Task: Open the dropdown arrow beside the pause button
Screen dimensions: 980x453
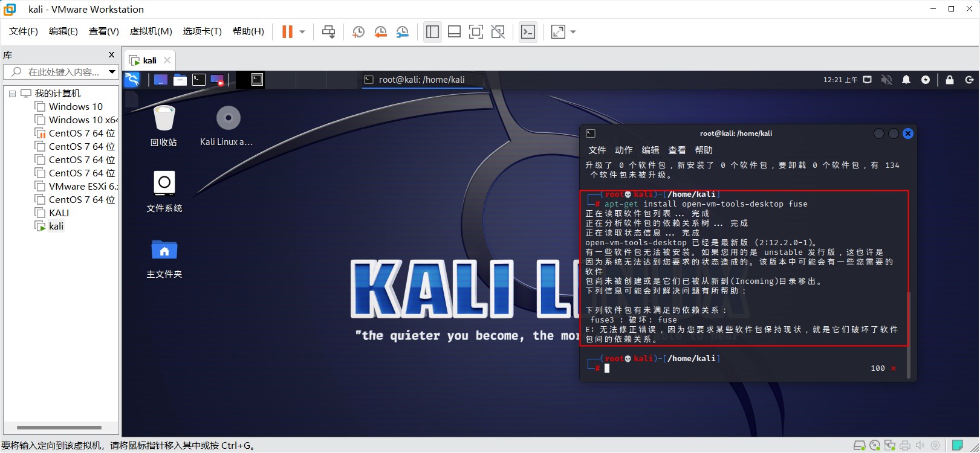Action: 302,31
